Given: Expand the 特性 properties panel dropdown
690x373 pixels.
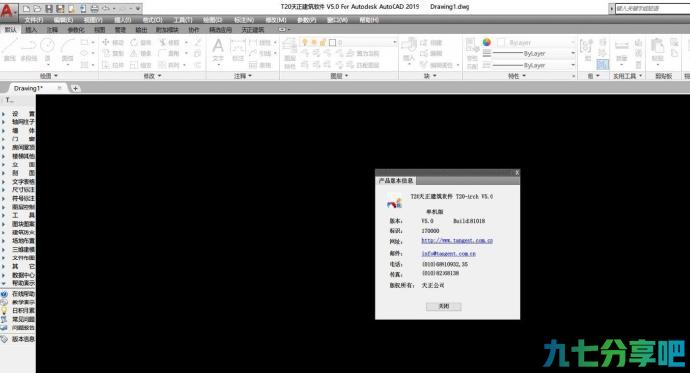Looking at the screenshot, I should [517, 76].
